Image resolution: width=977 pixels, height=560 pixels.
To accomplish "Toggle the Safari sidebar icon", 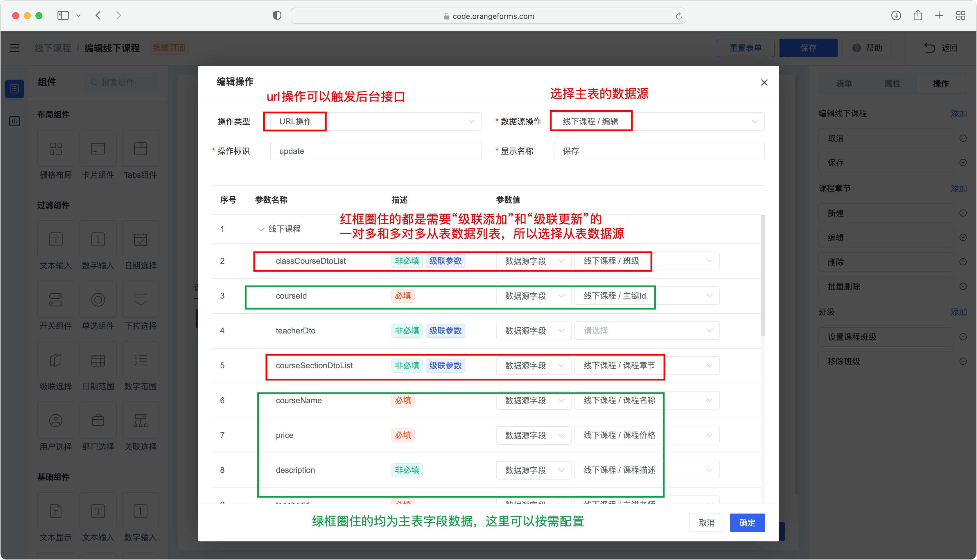I will coord(63,16).
